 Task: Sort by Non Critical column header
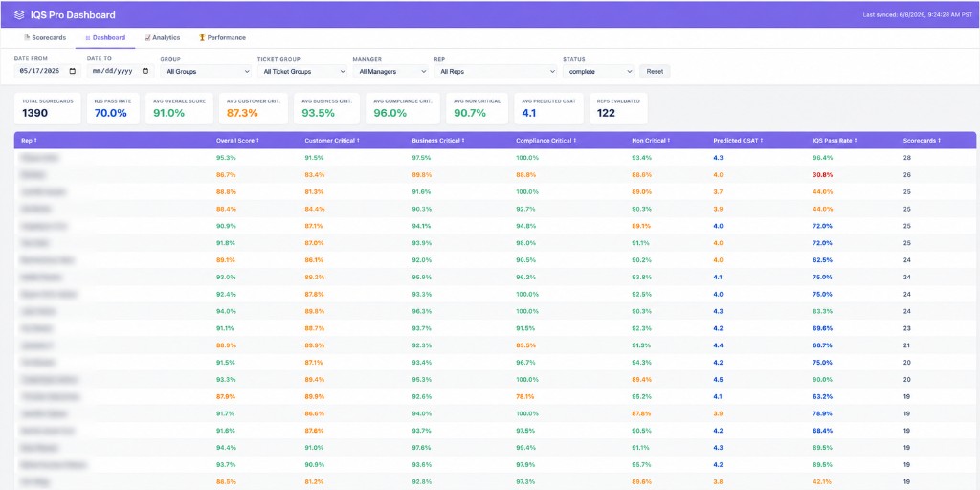651,140
